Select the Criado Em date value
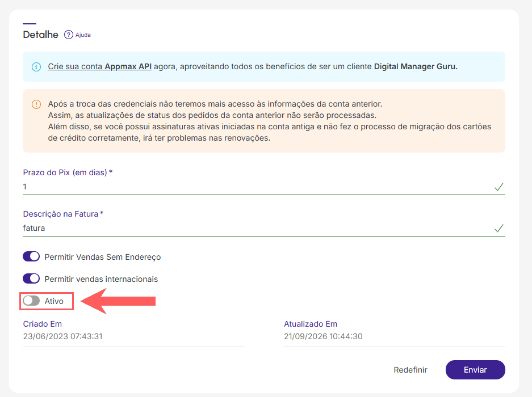Screen dimensions: 532x397 click(x=63, y=336)
